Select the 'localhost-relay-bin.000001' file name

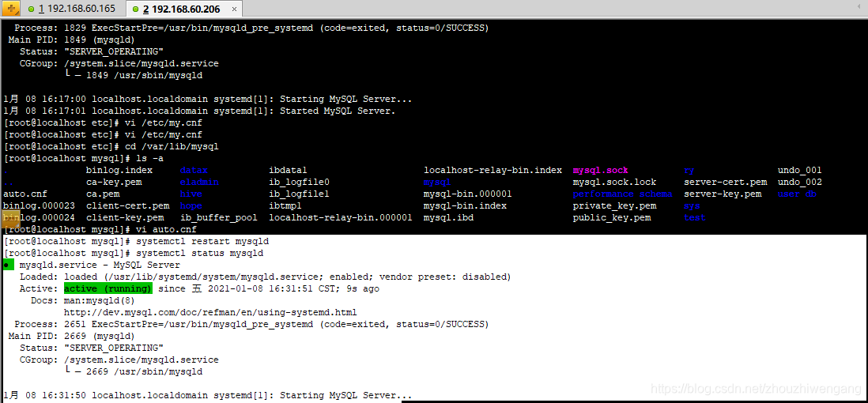[x=341, y=217]
